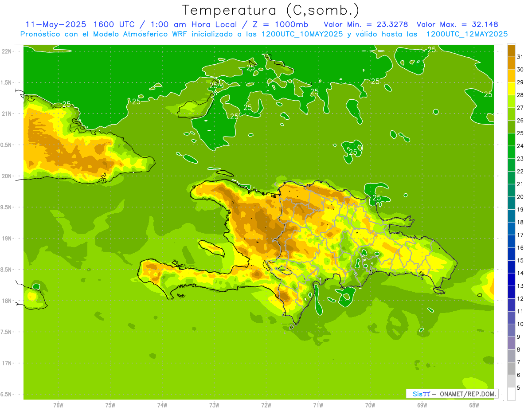Click the '1200UTC_12MAY2025' valid-until time
532x411 pixels.
[467, 34]
